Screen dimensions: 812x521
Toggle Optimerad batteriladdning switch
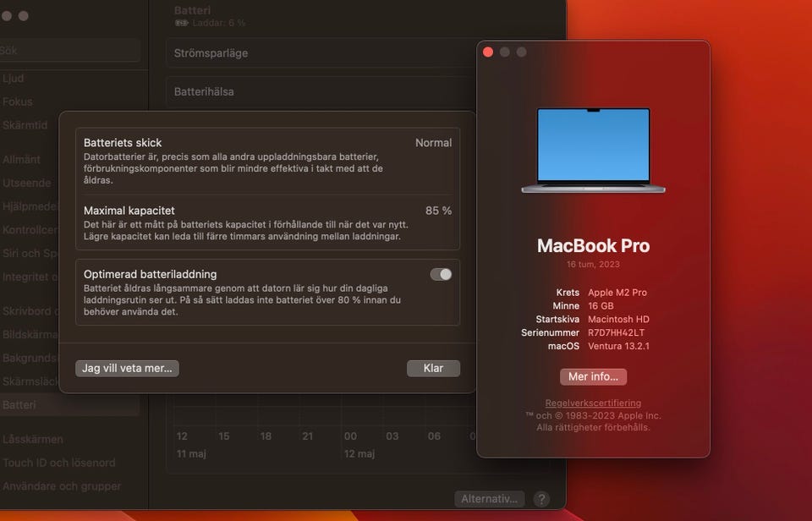[441, 275]
